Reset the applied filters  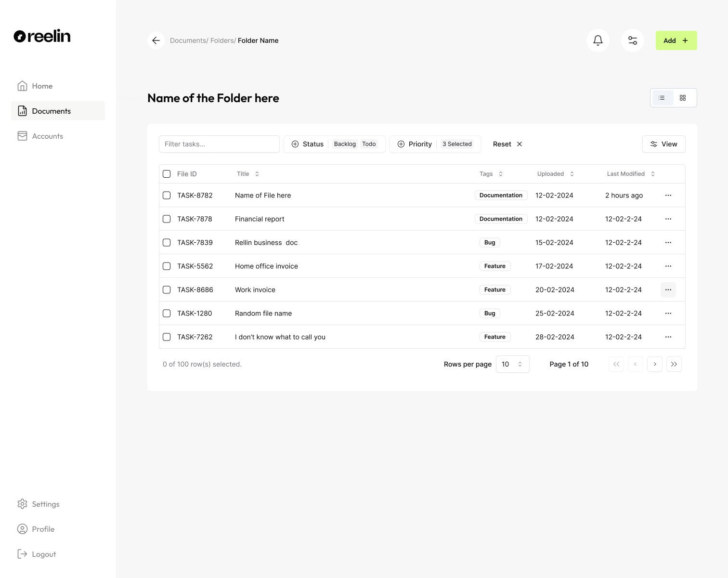[507, 144]
